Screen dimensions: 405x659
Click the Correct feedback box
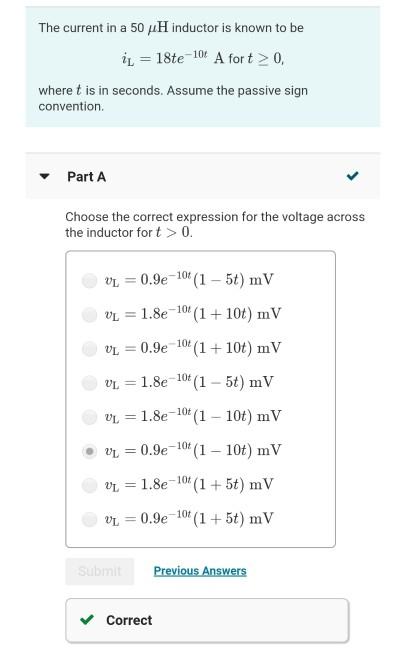[x=207, y=620]
